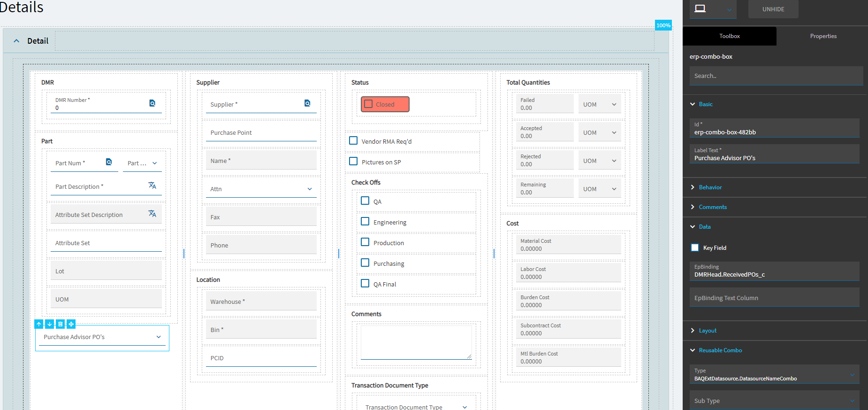The height and width of the screenshot is (410, 868).
Task: Open the Rejected quantity UOM dropdown
Action: tap(614, 161)
